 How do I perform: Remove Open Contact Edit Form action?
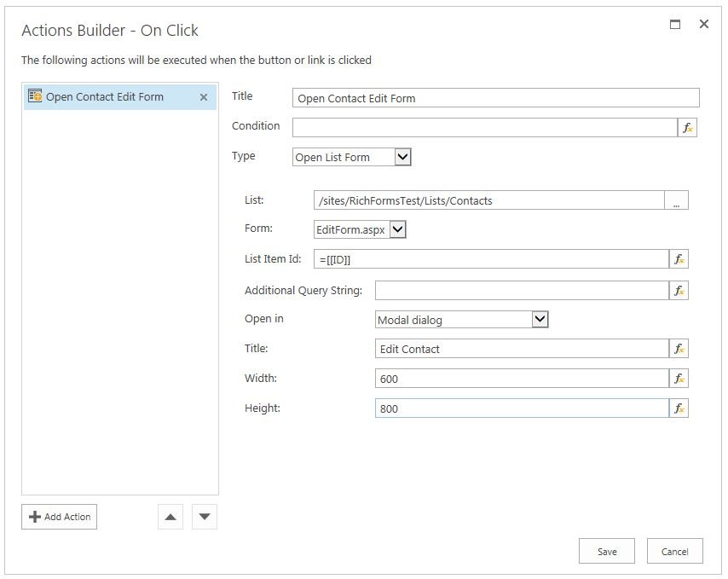[x=204, y=97]
